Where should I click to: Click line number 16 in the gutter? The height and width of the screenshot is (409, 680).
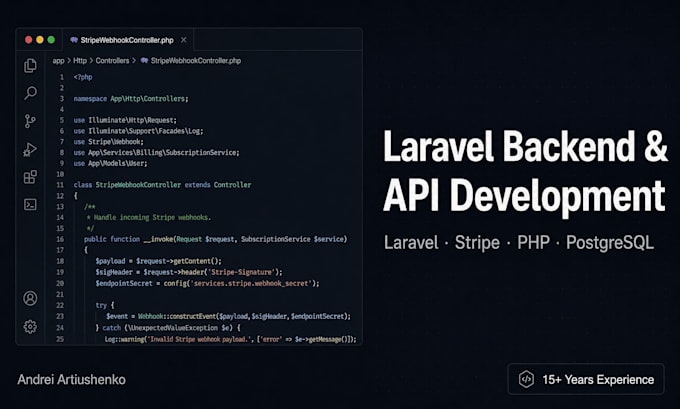tap(60, 239)
